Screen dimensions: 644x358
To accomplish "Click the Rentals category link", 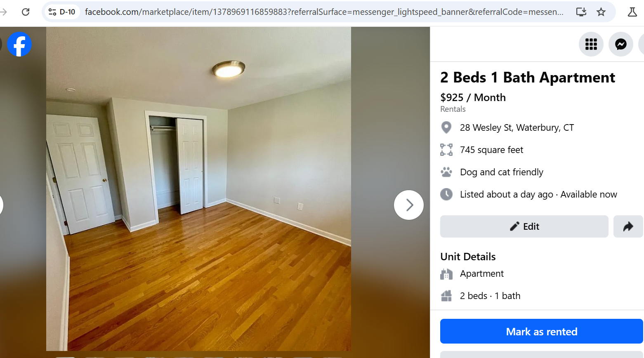I will pos(453,109).
